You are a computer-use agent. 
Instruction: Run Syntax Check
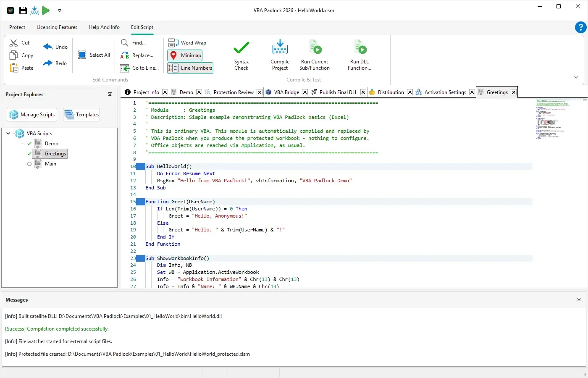pyautogui.click(x=241, y=55)
